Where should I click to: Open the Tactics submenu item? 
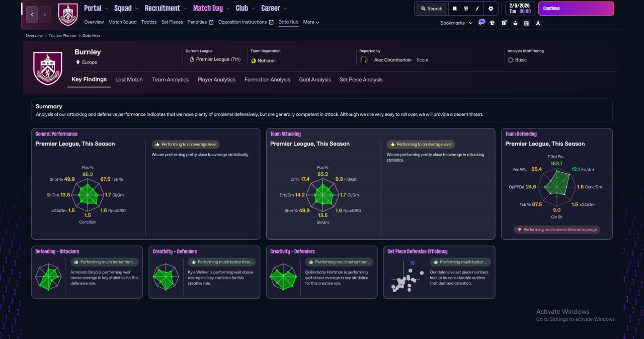[x=149, y=22]
